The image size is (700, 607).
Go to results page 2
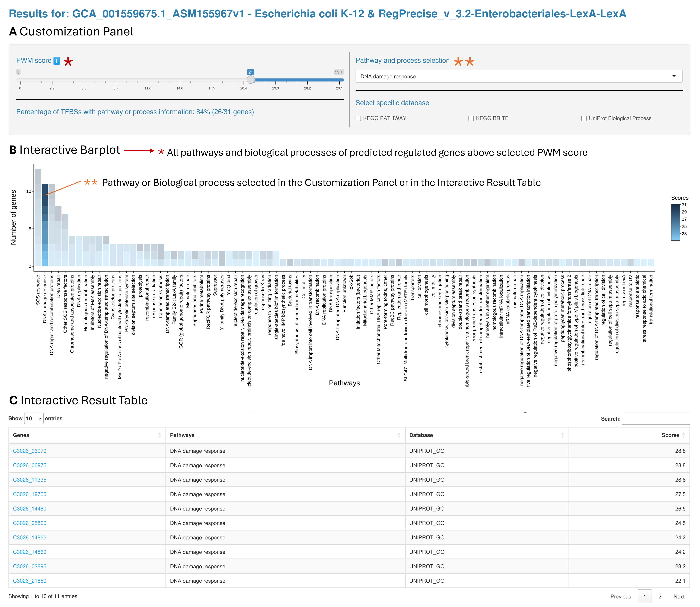click(660, 597)
